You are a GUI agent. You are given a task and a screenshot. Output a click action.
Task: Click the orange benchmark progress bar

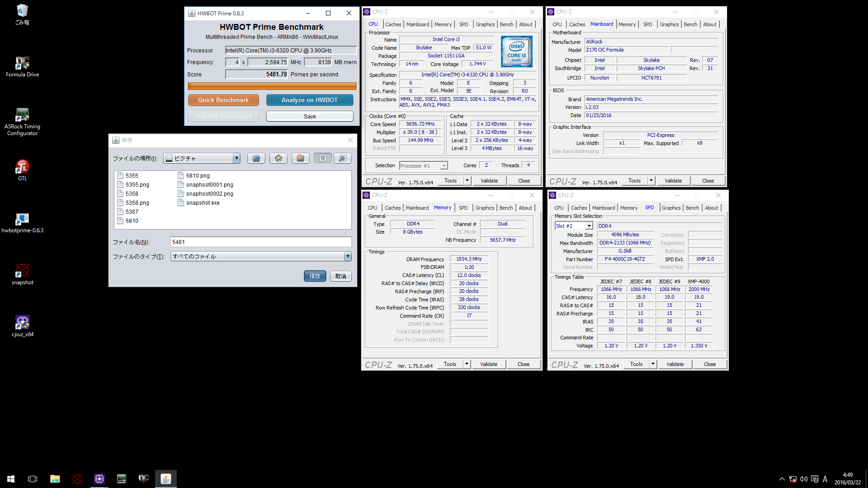(x=272, y=86)
